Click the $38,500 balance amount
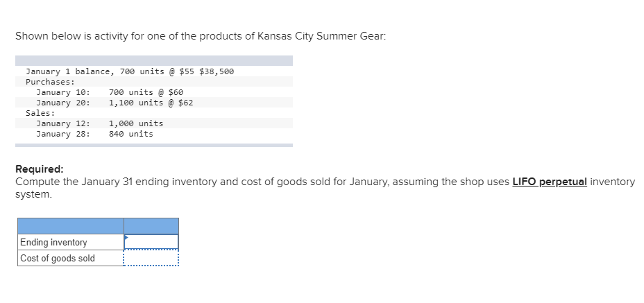This screenshot has height=303, width=644. [x=217, y=71]
